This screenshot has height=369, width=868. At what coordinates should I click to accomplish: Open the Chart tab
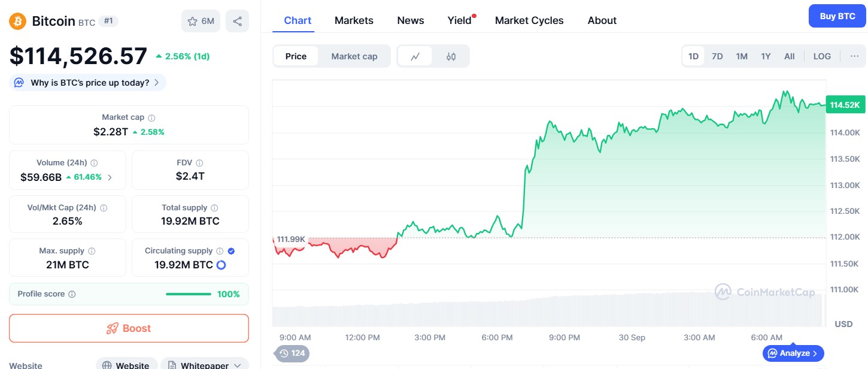point(298,20)
